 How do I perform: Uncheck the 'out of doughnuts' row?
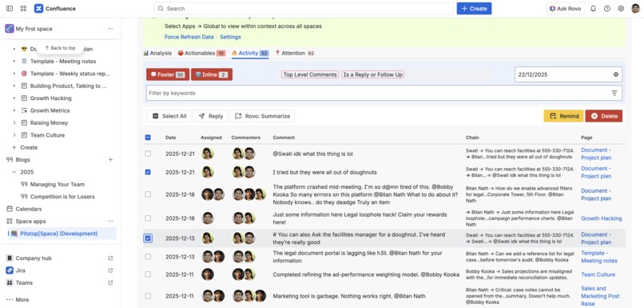(x=148, y=172)
